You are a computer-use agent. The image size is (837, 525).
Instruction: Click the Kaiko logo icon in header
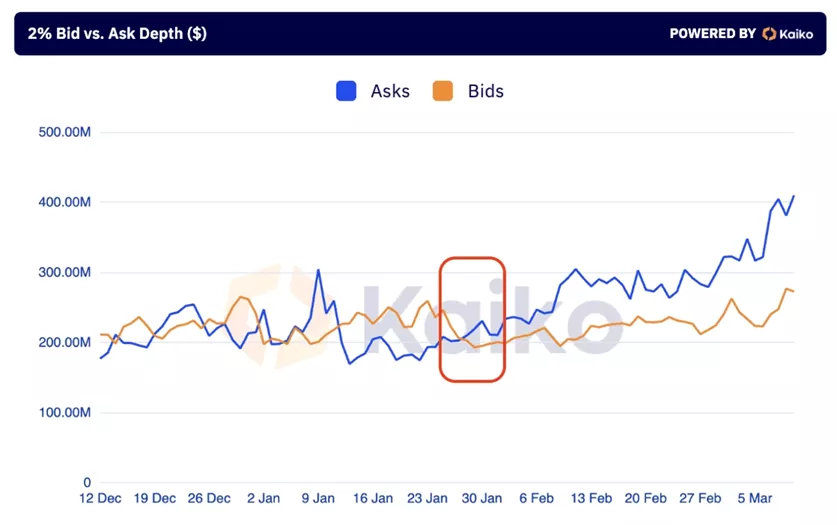769,34
